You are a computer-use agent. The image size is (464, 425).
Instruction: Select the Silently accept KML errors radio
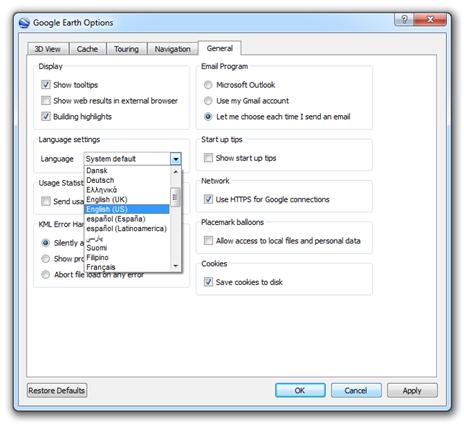(x=46, y=243)
